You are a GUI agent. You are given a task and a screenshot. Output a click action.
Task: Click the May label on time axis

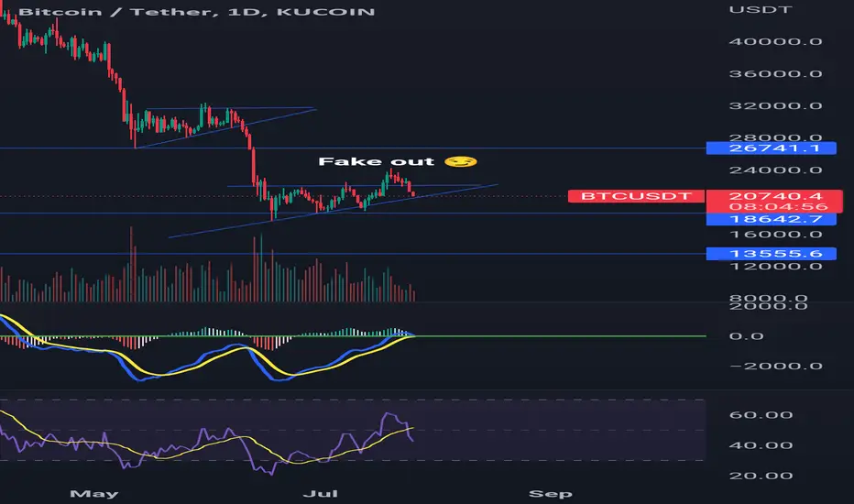click(94, 494)
